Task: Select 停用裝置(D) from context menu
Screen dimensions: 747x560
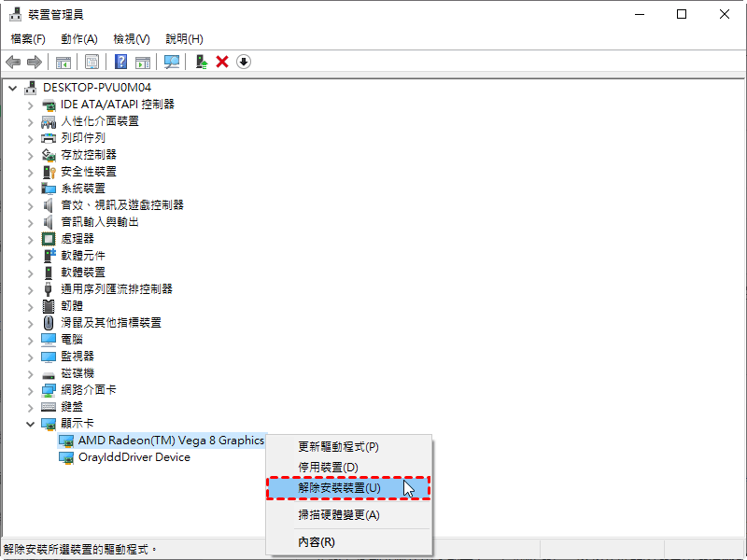Action: click(328, 467)
